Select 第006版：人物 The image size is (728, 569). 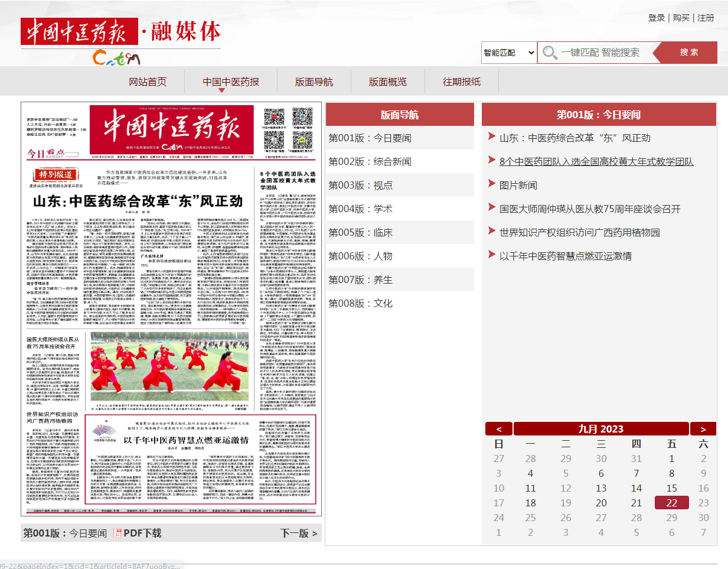click(361, 256)
